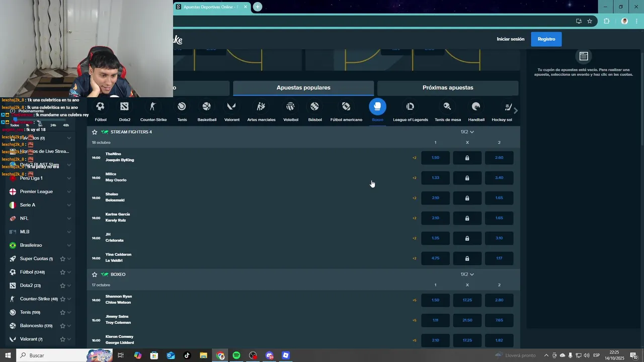Star Dota2 in the sidebar
The image size is (644, 362).
63,286
